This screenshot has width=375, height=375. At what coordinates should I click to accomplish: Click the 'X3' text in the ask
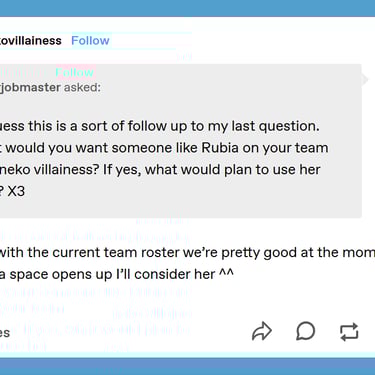(x=16, y=191)
